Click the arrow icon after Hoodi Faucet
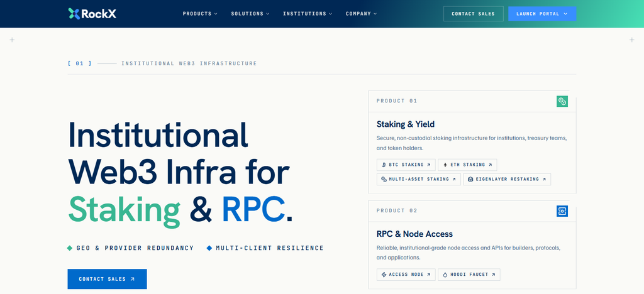This screenshot has width=644, height=294. (x=493, y=275)
